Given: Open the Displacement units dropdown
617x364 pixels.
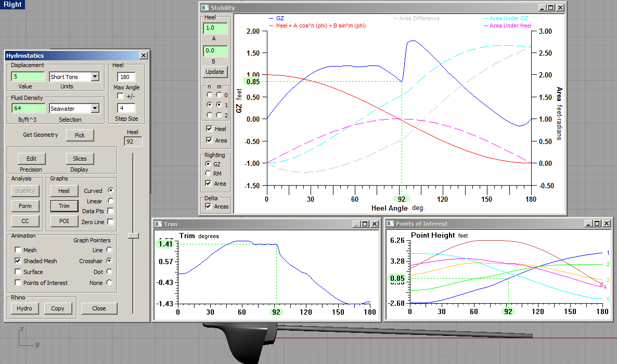Looking at the screenshot, I should (95, 77).
